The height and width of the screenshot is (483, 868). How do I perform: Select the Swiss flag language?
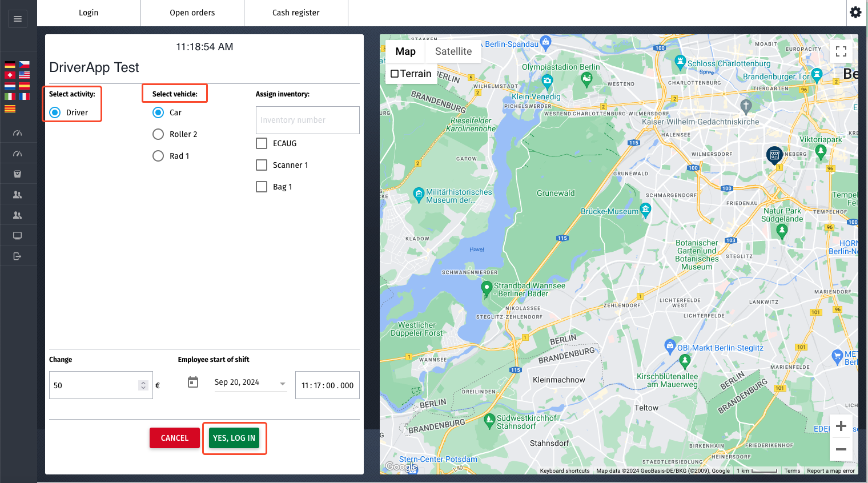(10, 75)
